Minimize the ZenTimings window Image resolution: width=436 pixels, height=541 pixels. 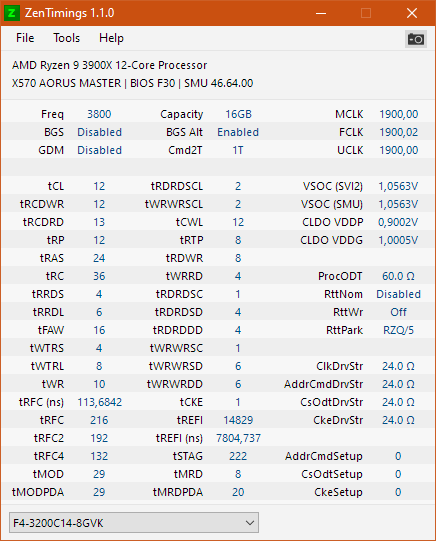[321, 13]
